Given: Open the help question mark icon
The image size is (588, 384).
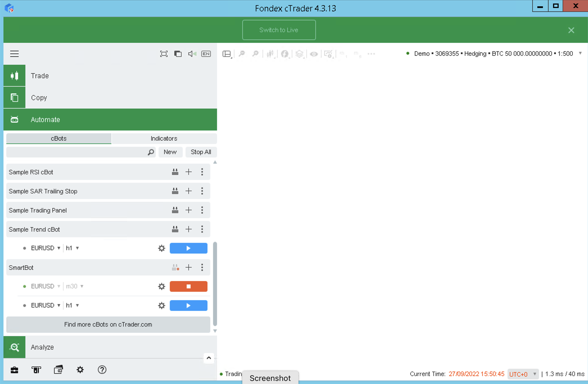Looking at the screenshot, I should click(x=102, y=370).
